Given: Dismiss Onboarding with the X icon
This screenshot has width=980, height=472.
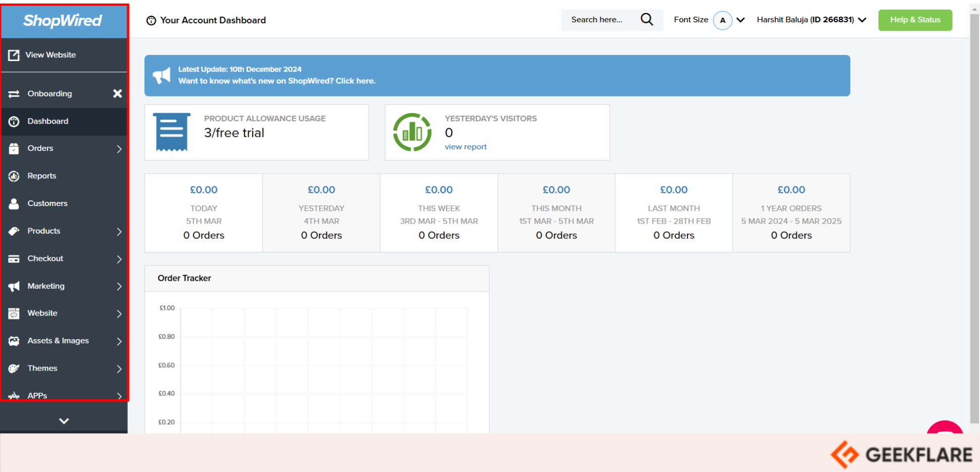Looking at the screenshot, I should 117,93.
